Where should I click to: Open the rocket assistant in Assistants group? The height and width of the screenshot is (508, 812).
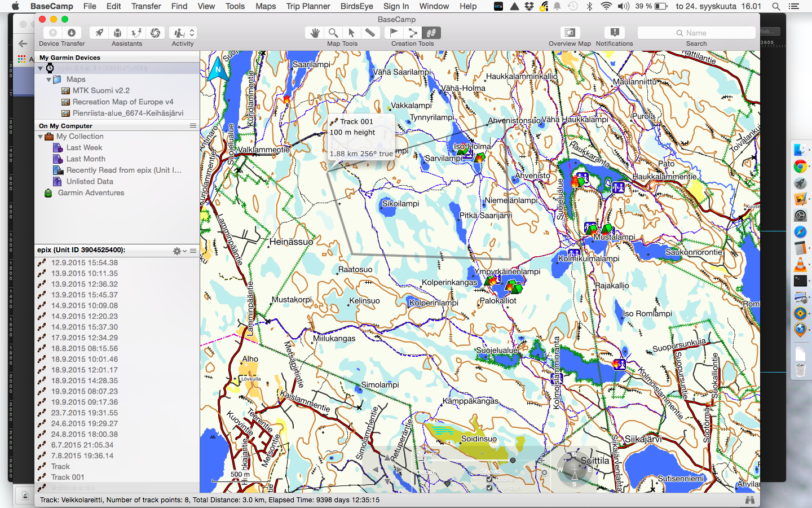[99, 33]
